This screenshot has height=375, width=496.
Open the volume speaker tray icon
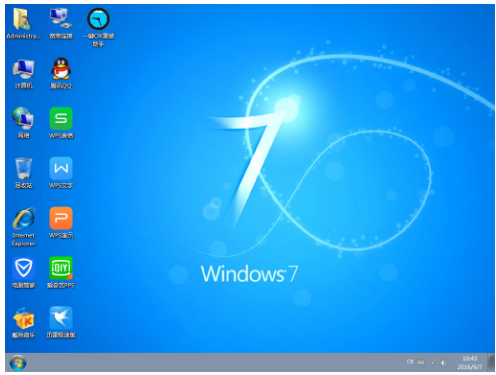444,363
